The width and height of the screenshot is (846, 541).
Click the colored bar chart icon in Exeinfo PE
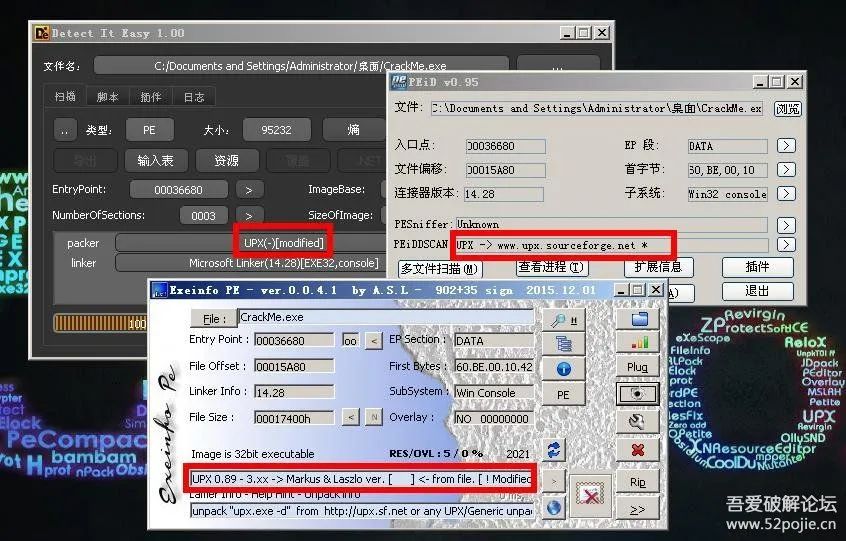coord(639,343)
